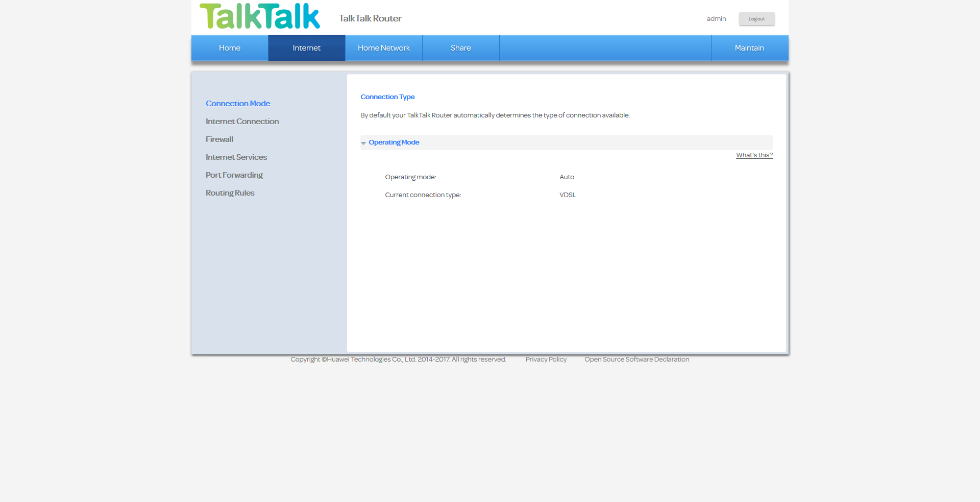Click the admin username label
This screenshot has height=502, width=980.
tap(716, 19)
